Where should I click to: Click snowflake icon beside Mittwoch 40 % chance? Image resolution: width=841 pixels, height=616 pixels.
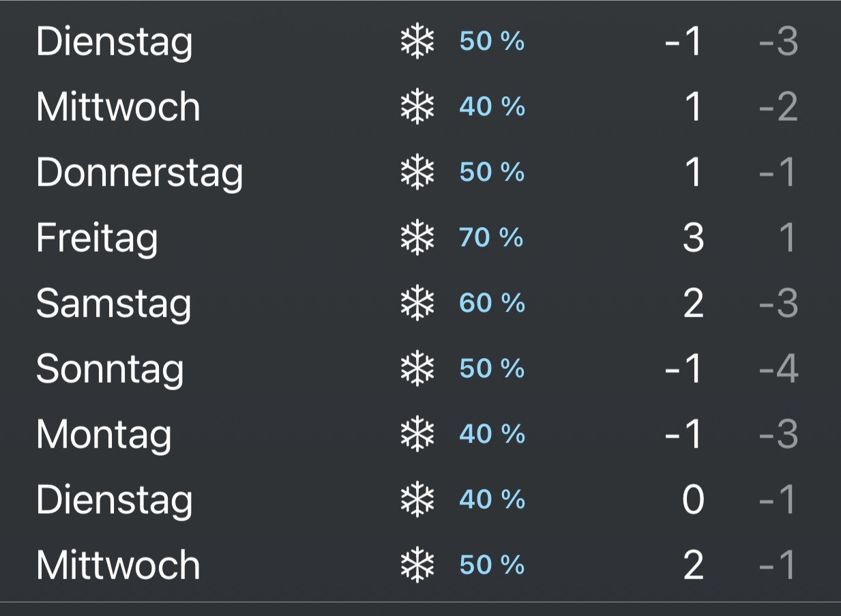point(417,107)
